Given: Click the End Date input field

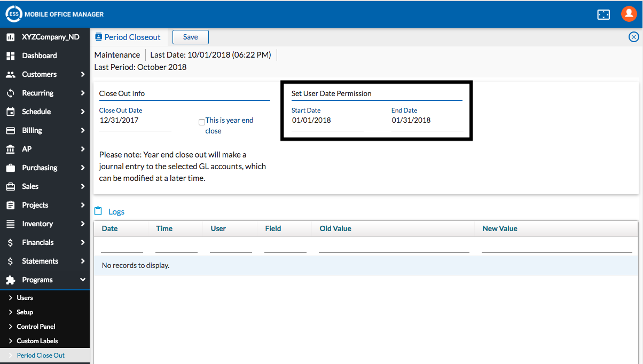Looking at the screenshot, I should pos(427,121).
